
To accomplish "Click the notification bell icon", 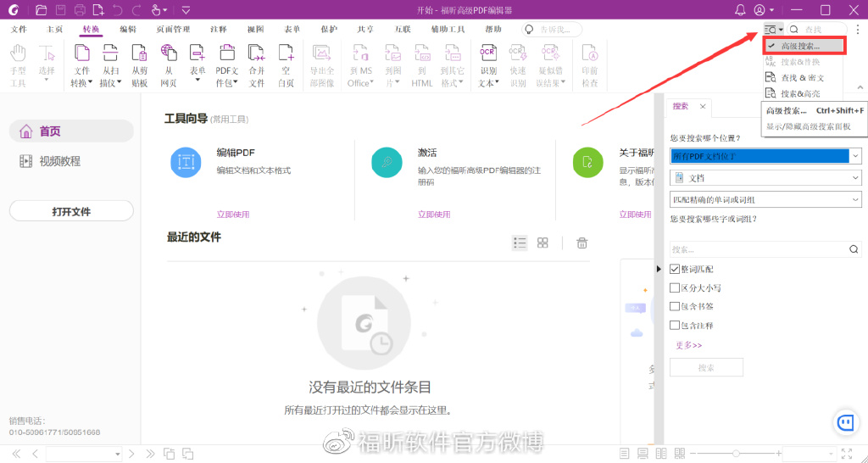I will coord(739,10).
